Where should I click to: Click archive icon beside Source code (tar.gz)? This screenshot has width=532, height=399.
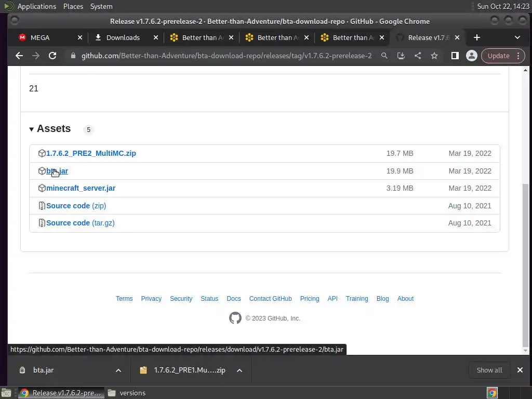pyautogui.click(x=42, y=223)
